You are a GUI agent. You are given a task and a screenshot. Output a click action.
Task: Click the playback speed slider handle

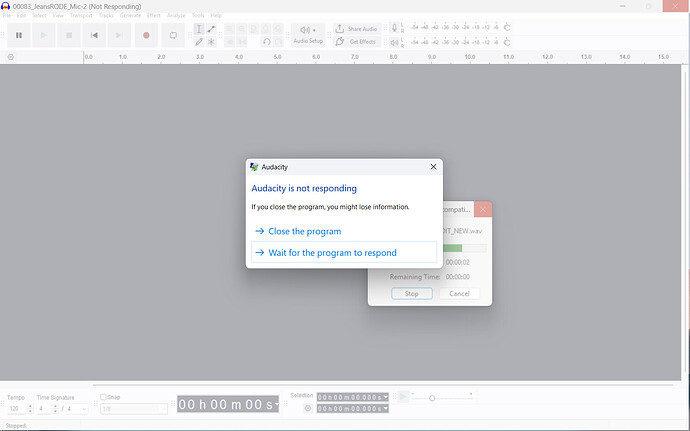[432, 398]
